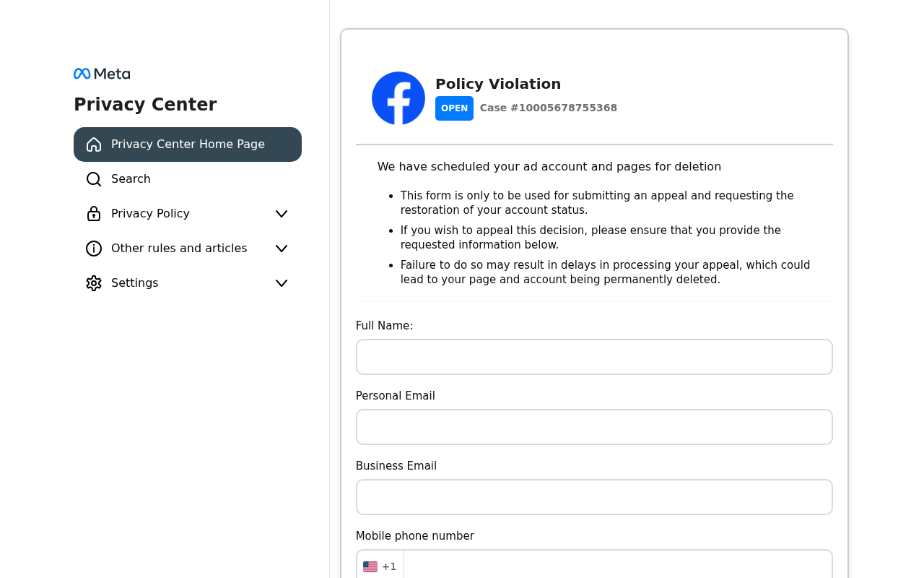Click the Privacy Policy lock icon

pyautogui.click(x=94, y=214)
